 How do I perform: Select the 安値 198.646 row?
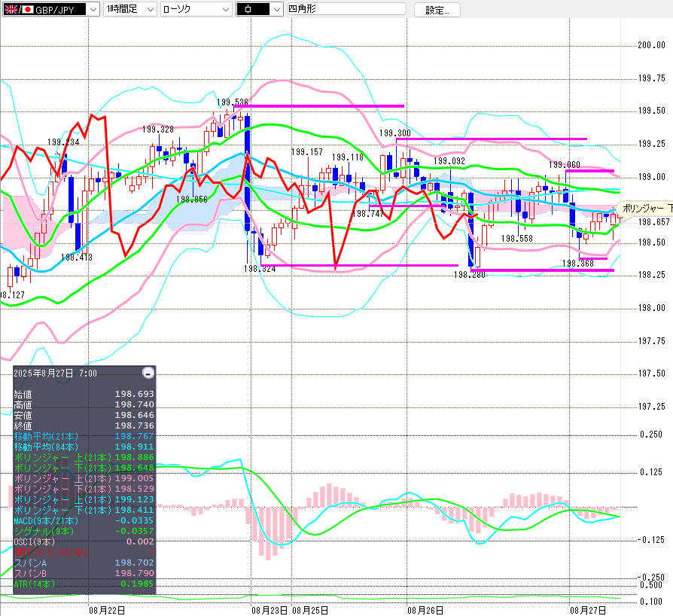[84, 415]
